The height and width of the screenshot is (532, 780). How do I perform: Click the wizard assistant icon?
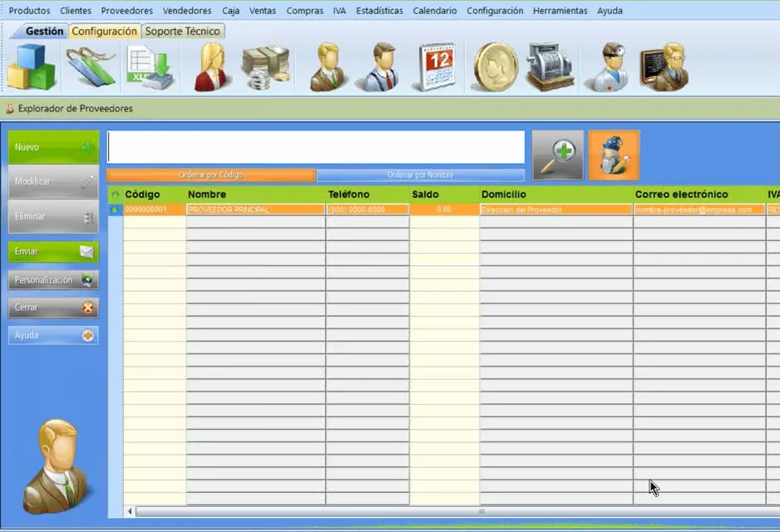click(x=614, y=155)
